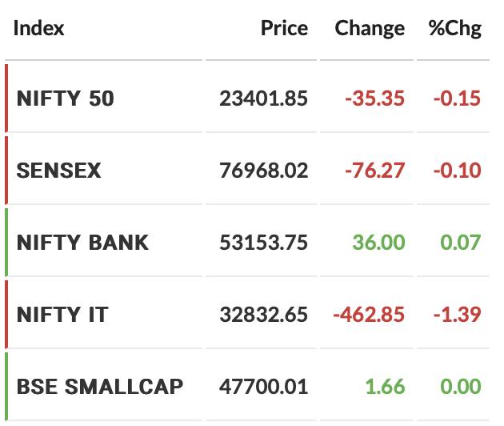Viewport: 504px width, 426px height.
Task: Click BSE SMALLCAP percent change 0.00
Action: tap(461, 387)
